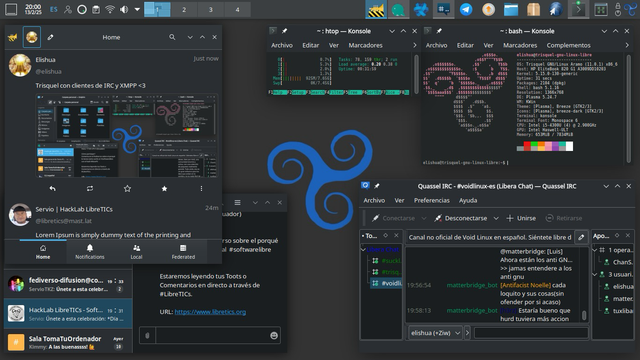The width and height of the screenshot is (640, 360).
Task: Float the channel list dock panel
Action: [x=385, y=236]
